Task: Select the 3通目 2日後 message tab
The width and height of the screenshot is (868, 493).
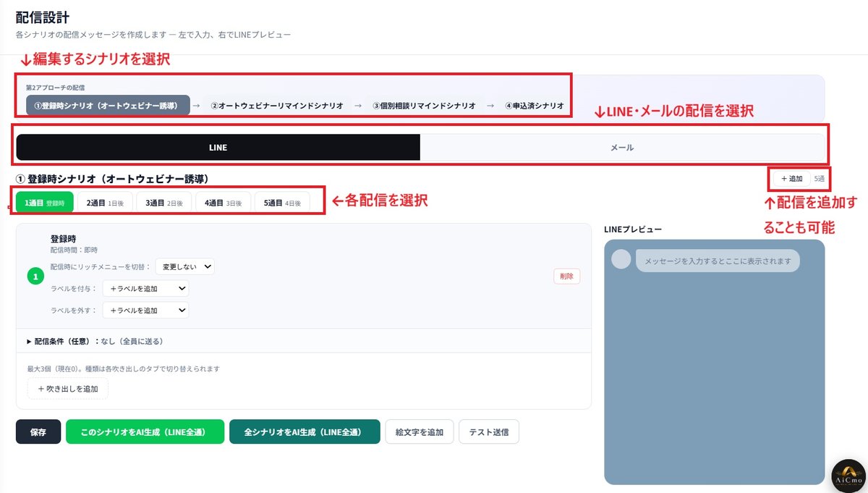Action: point(163,203)
